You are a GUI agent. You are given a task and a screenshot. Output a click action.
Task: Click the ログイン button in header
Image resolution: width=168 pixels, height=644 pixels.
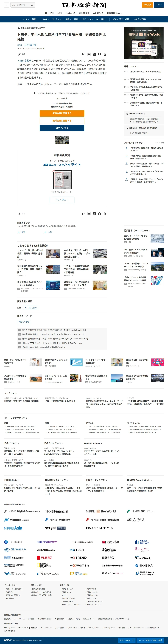pyautogui.click(x=159, y=5)
